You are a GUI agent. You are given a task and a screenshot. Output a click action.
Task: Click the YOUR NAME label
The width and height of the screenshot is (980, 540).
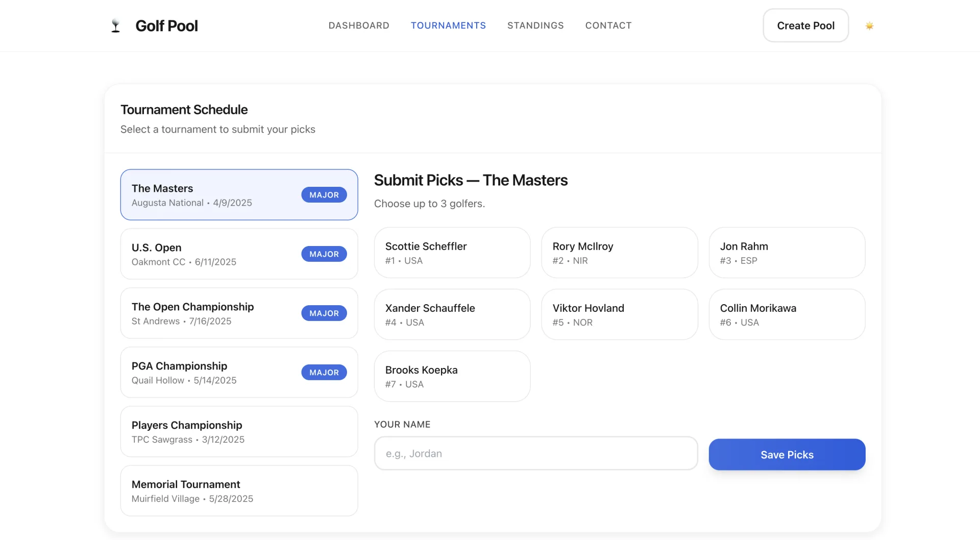[402, 425]
